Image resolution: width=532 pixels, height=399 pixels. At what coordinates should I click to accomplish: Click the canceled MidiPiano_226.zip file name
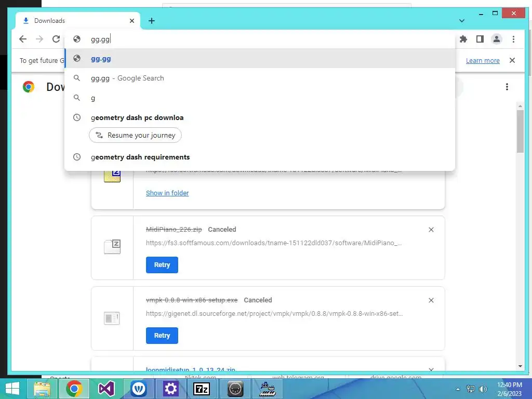(x=174, y=229)
